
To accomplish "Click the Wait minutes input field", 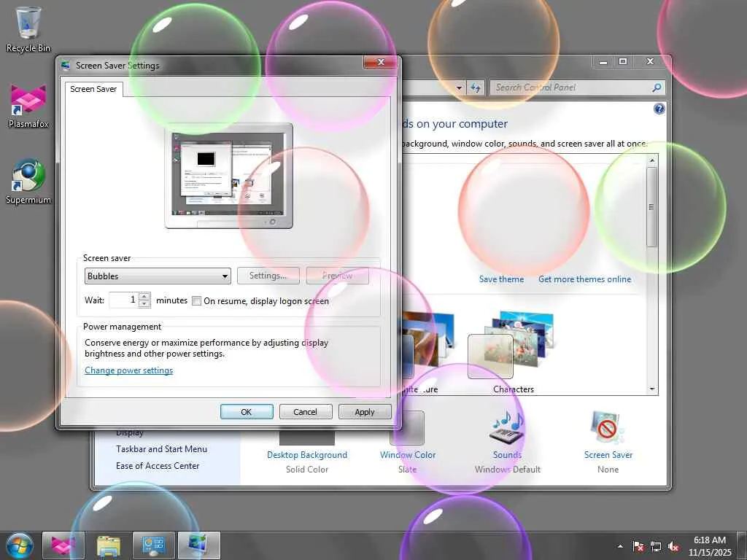I will click(x=124, y=300).
